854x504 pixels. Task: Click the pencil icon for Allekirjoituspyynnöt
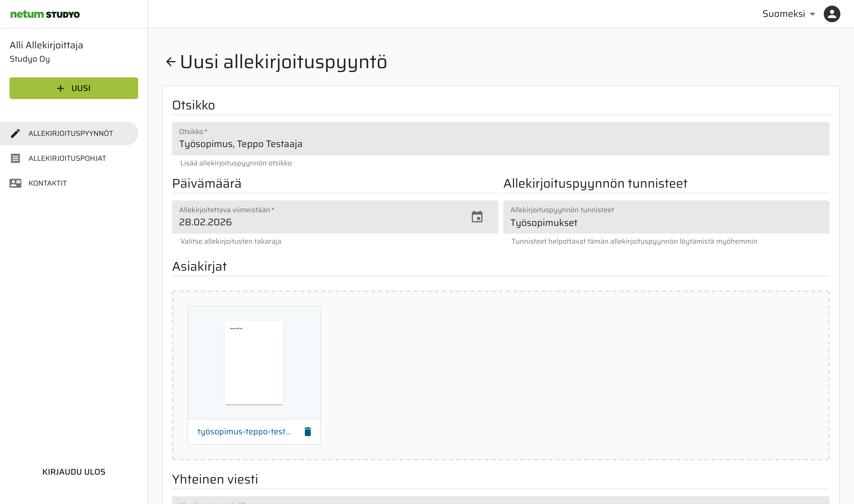click(15, 133)
